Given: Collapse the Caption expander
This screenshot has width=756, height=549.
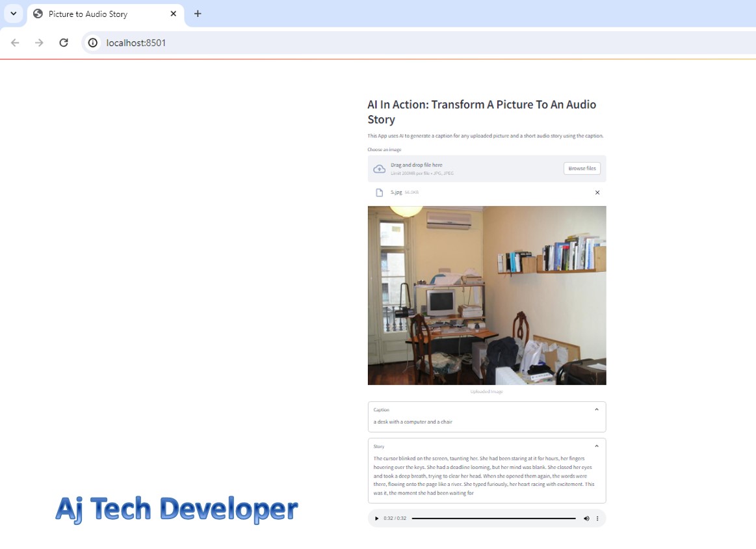Looking at the screenshot, I should pos(597,409).
